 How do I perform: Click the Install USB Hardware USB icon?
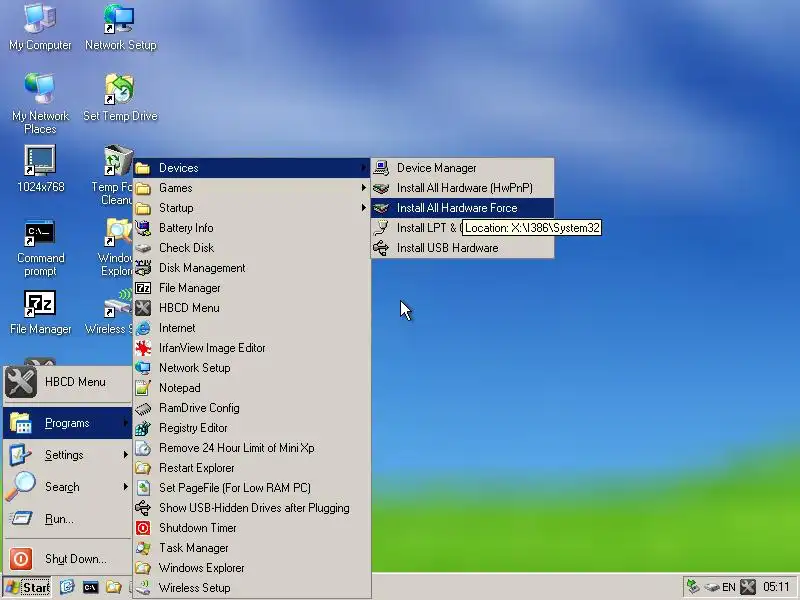click(381, 248)
